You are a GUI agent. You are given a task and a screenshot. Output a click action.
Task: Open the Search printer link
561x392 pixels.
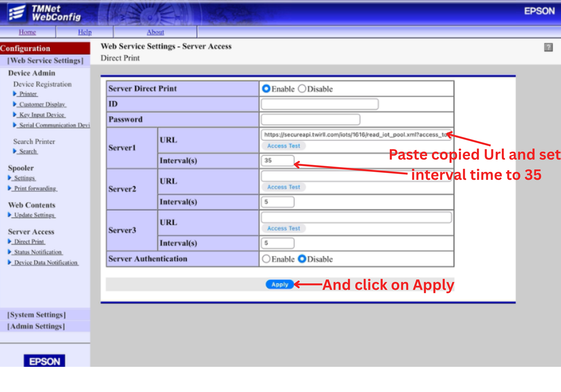[x=28, y=151]
